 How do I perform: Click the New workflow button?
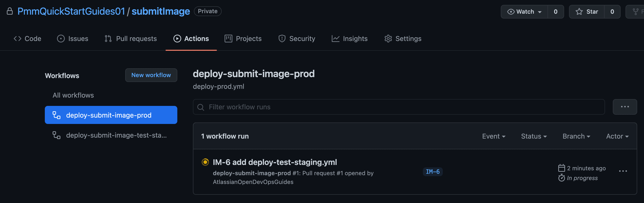coord(151,75)
